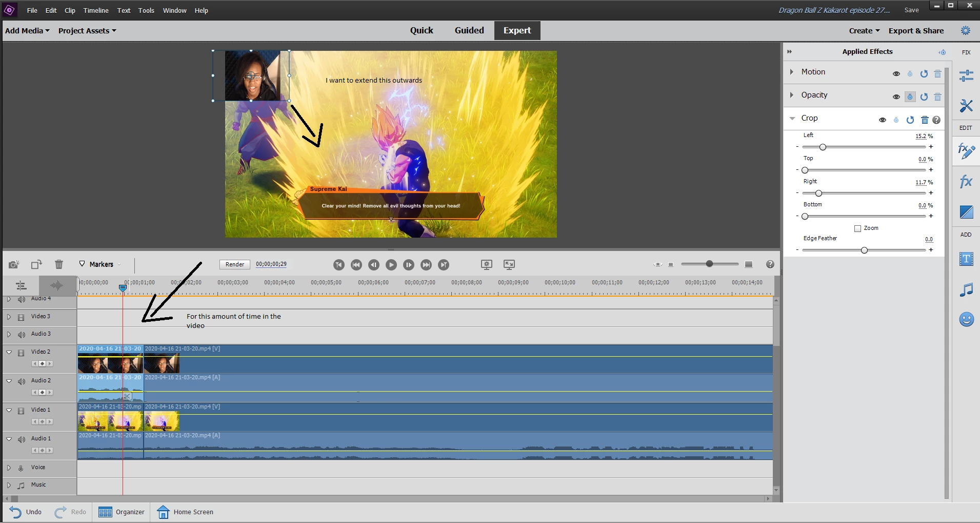Open the Tools menu
Screen dimensions: 980x523
pos(146,10)
